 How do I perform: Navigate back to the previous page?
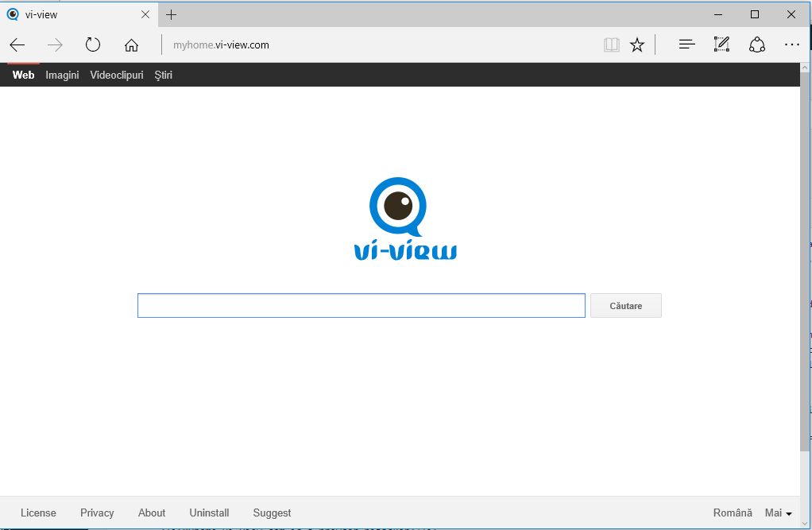pos(17,44)
